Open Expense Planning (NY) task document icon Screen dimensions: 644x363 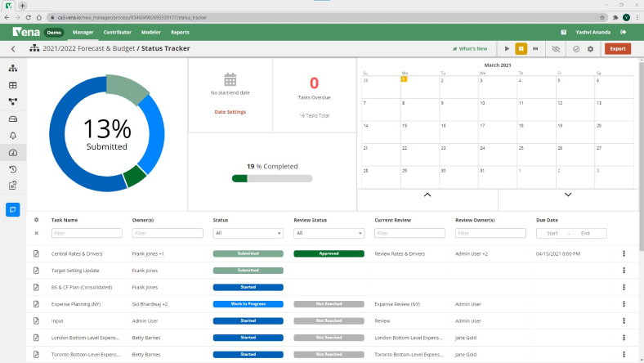tap(36, 304)
